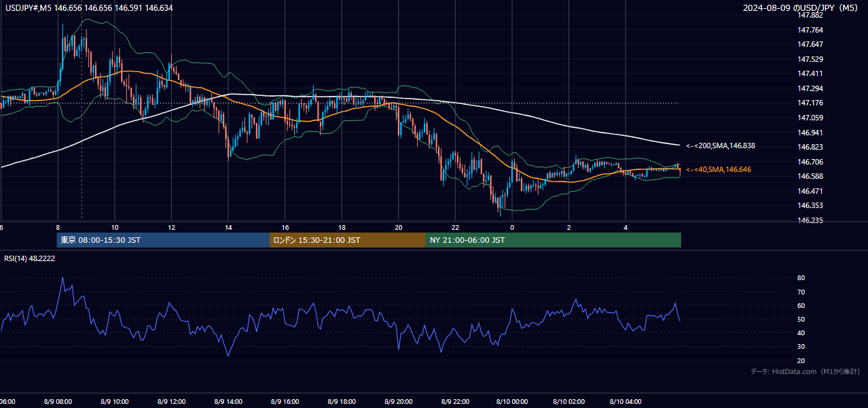Click price axis label 146.706
Viewport: 868px width, 408px height.
[811, 162]
